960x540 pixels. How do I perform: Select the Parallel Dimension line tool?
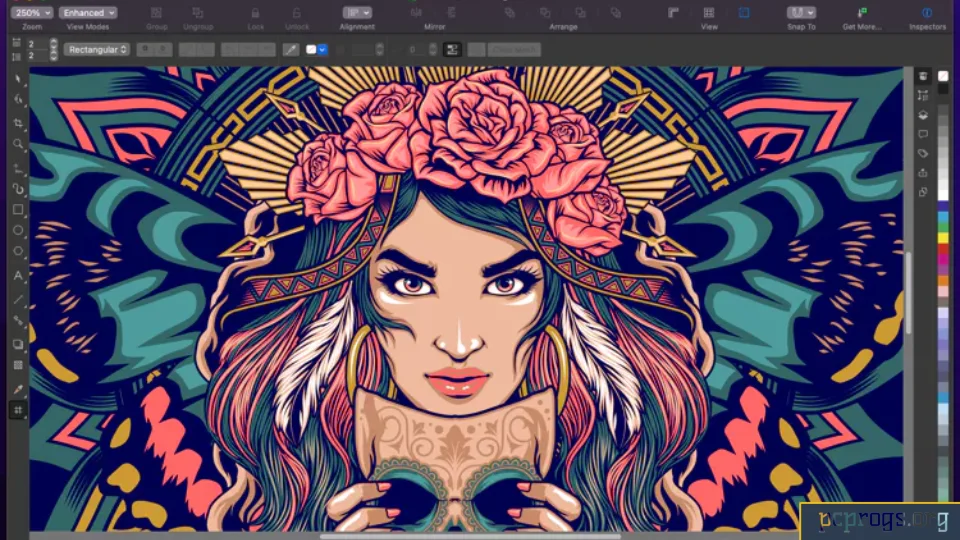pyautogui.click(x=18, y=299)
